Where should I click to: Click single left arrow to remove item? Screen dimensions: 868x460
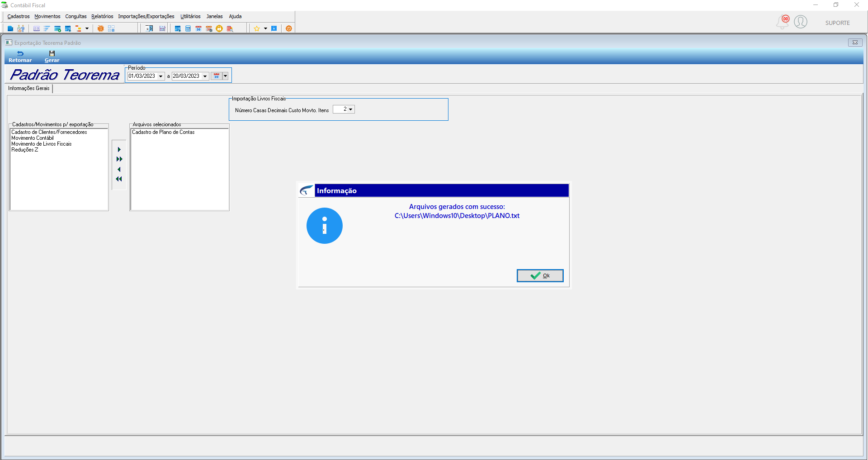coord(119,169)
